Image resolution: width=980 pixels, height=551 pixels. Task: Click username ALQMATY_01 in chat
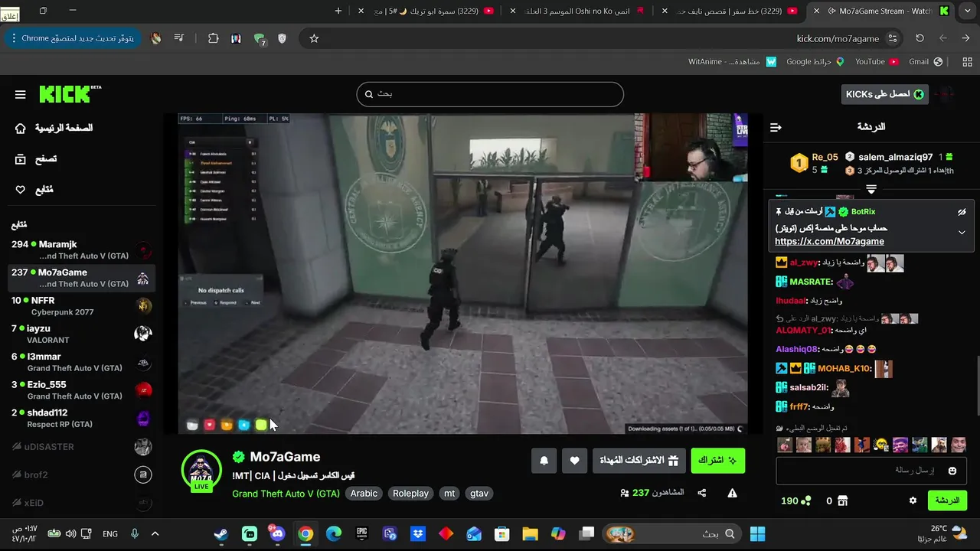(803, 330)
